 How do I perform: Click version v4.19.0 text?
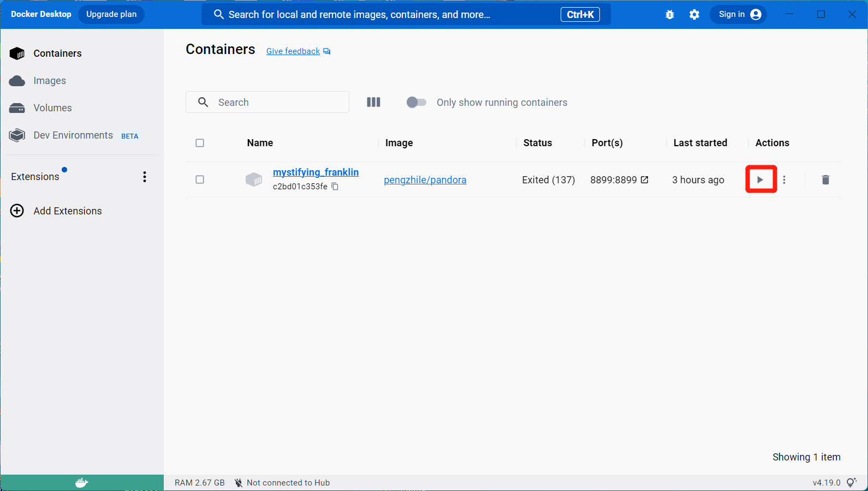pos(827,483)
